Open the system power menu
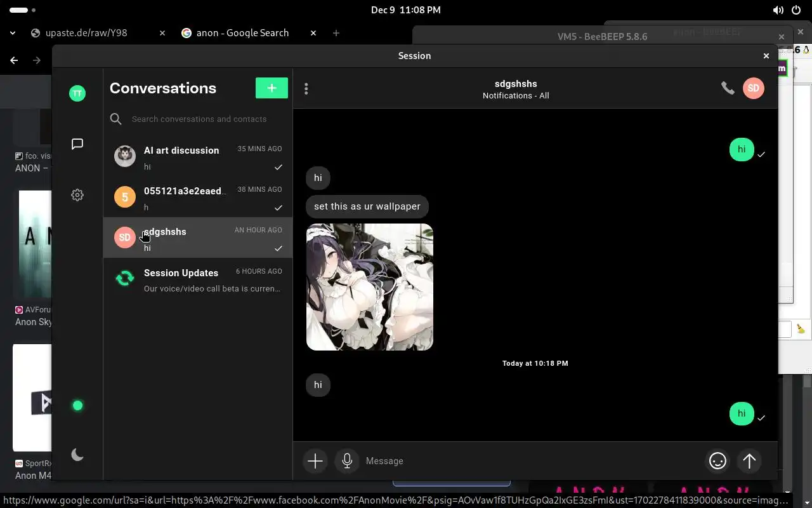The image size is (812, 508). [796, 10]
